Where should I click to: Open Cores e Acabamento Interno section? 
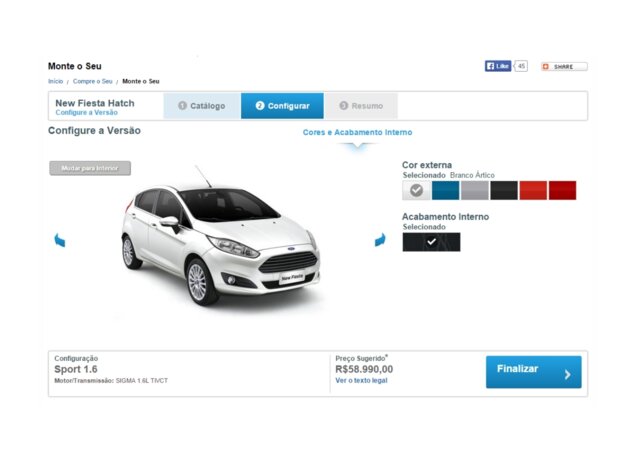[x=358, y=132]
